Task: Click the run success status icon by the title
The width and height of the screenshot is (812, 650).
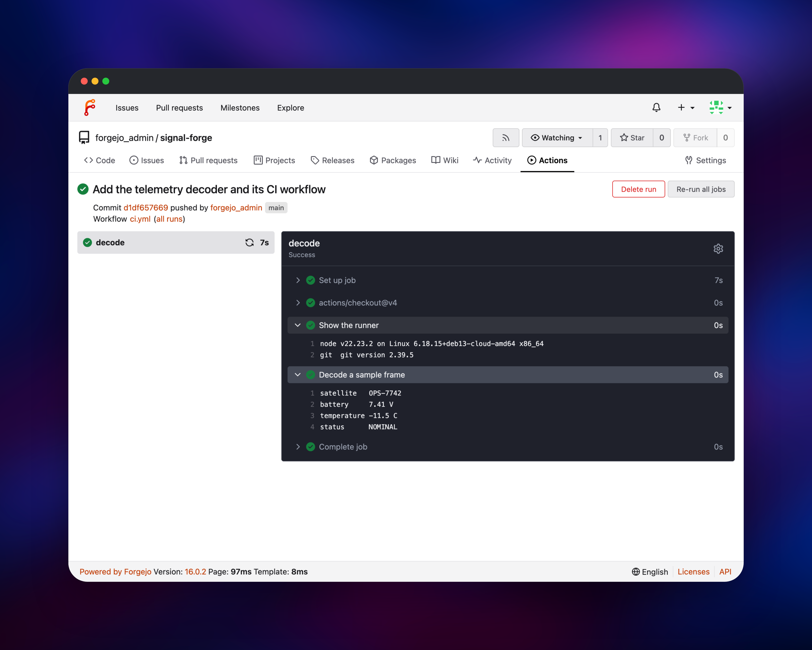Action: [x=83, y=189]
